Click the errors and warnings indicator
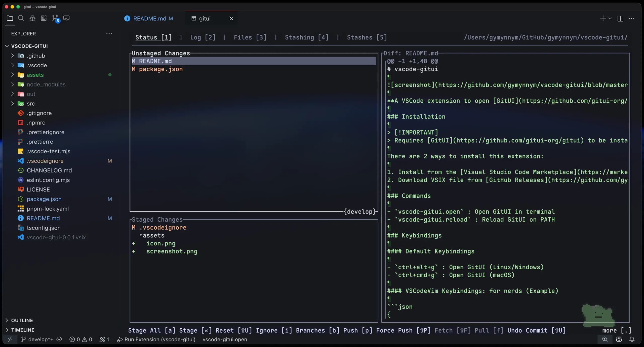Screen dimensions: 644x347 [80, 339]
